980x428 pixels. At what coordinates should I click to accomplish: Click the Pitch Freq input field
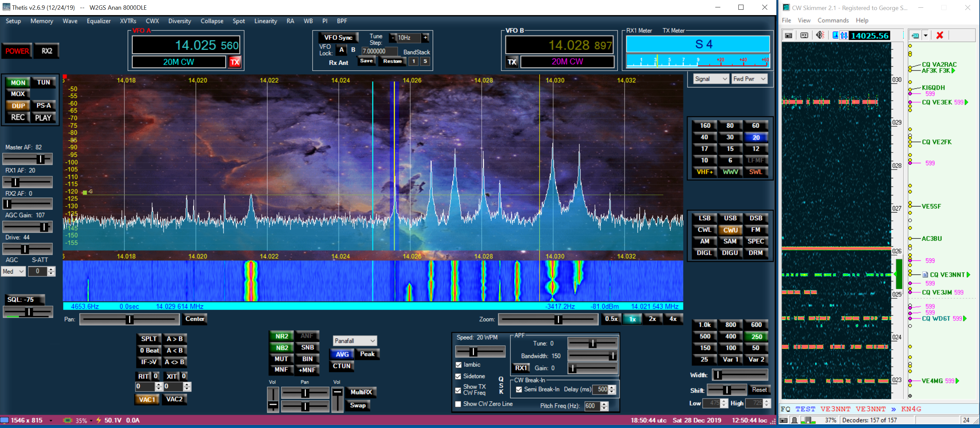click(x=592, y=406)
